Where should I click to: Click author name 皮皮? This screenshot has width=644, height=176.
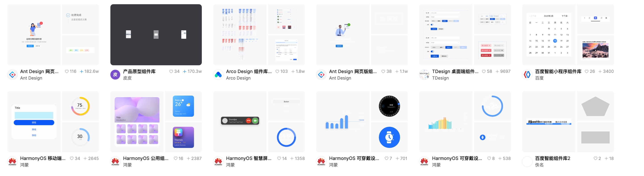[127, 78]
